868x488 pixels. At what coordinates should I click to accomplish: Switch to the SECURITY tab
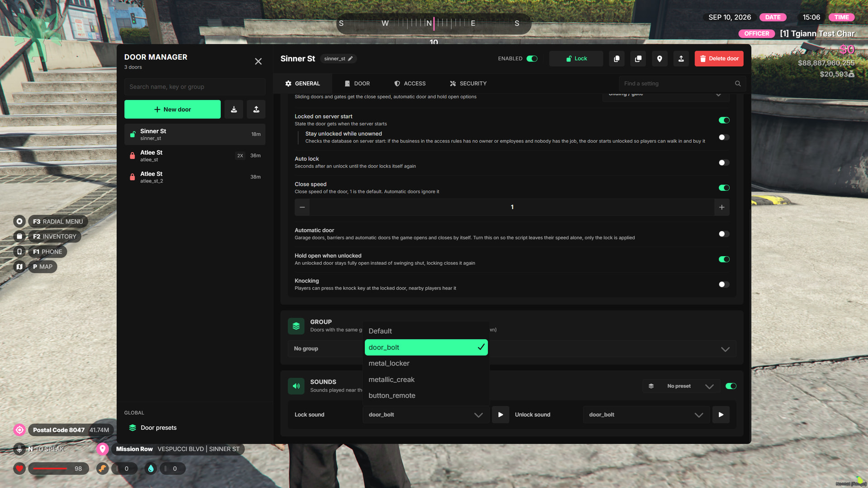coord(468,84)
